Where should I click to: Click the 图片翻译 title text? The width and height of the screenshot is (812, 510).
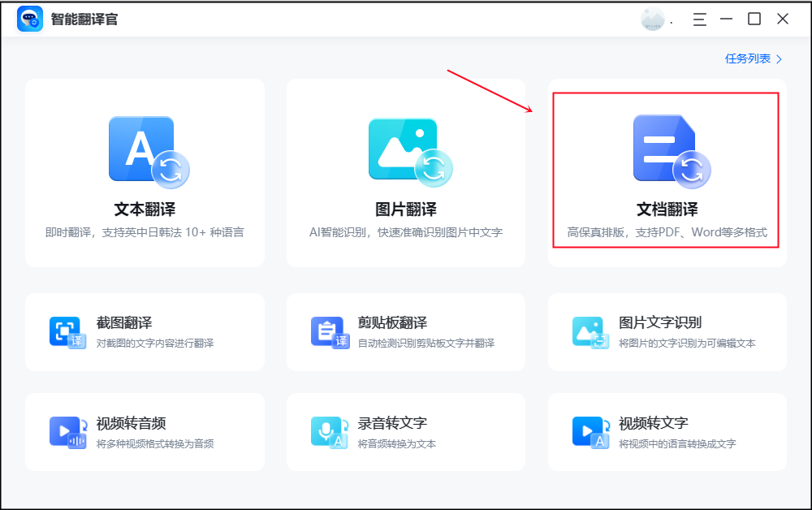pyautogui.click(x=406, y=210)
